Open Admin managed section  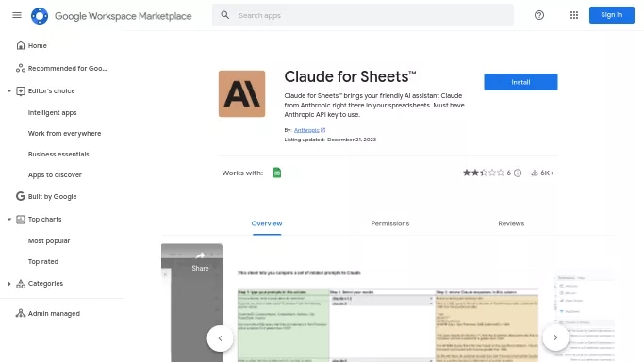pyautogui.click(x=48, y=313)
